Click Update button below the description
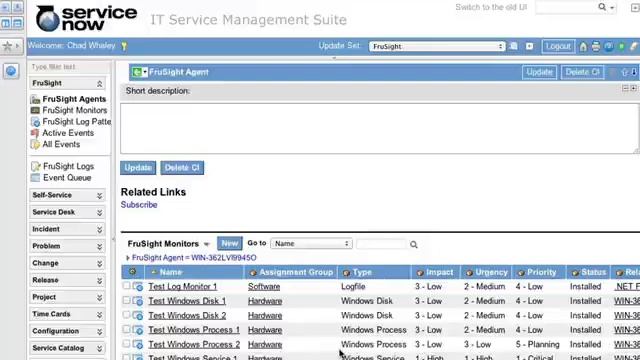 coord(138,168)
